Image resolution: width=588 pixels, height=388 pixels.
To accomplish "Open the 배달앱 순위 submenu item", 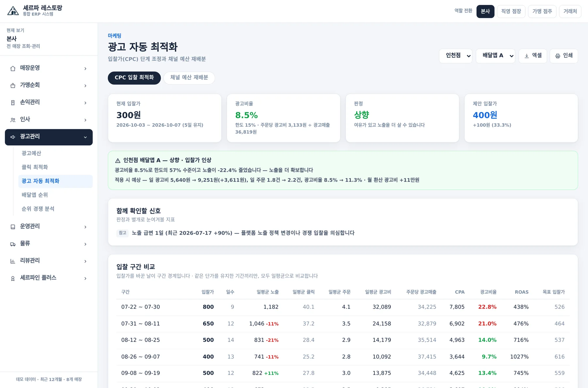I will tap(56, 195).
